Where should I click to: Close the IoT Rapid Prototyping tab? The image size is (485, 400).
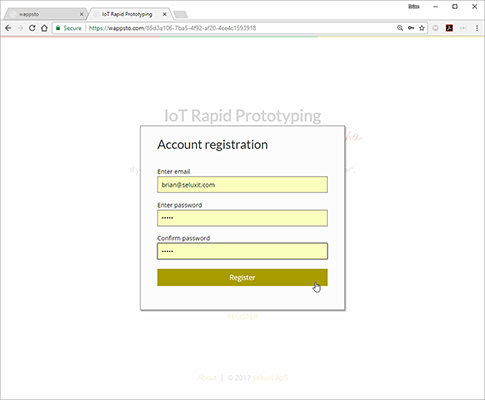[164, 14]
